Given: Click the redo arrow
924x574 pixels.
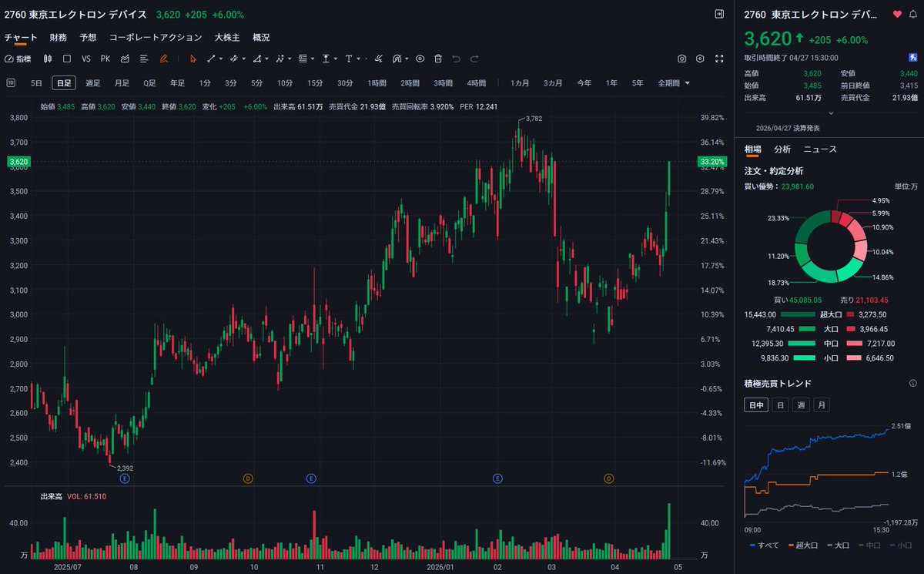Looking at the screenshot, I should pos(474,59).
